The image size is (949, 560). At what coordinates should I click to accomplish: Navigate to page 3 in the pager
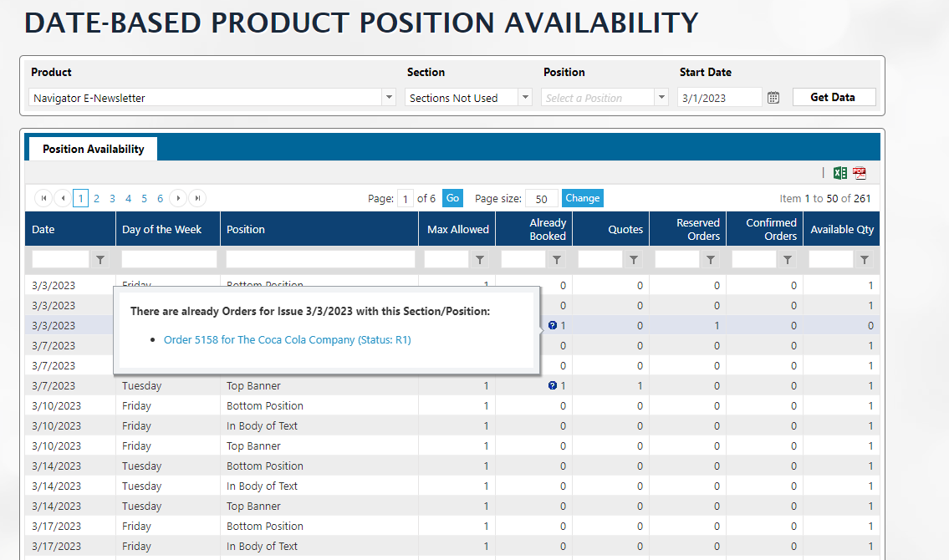[x=112, y=198]
